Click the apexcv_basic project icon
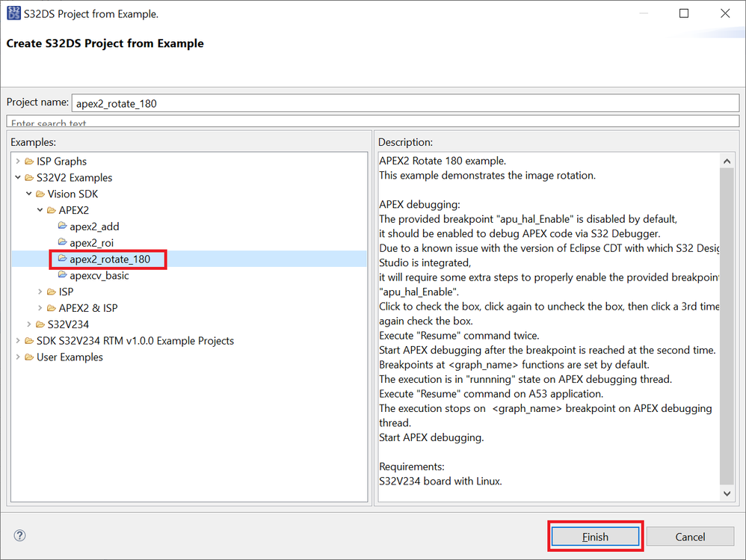This screenshot has height=560, width=746. pyautogui.click(x=62, y=274)
